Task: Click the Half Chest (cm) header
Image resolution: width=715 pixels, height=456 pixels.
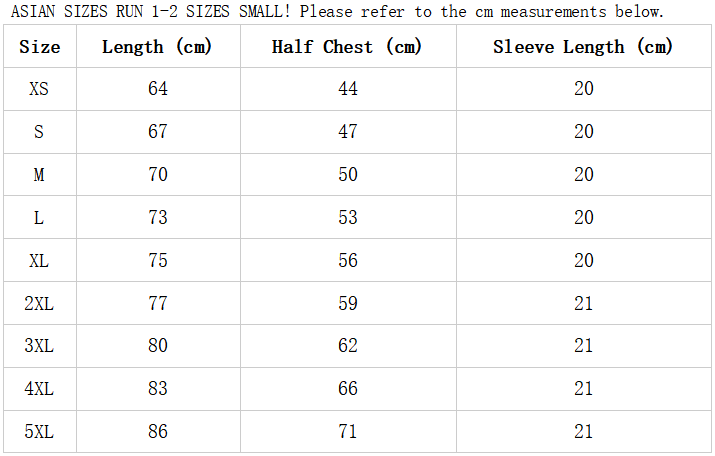Action: [347, 47]
